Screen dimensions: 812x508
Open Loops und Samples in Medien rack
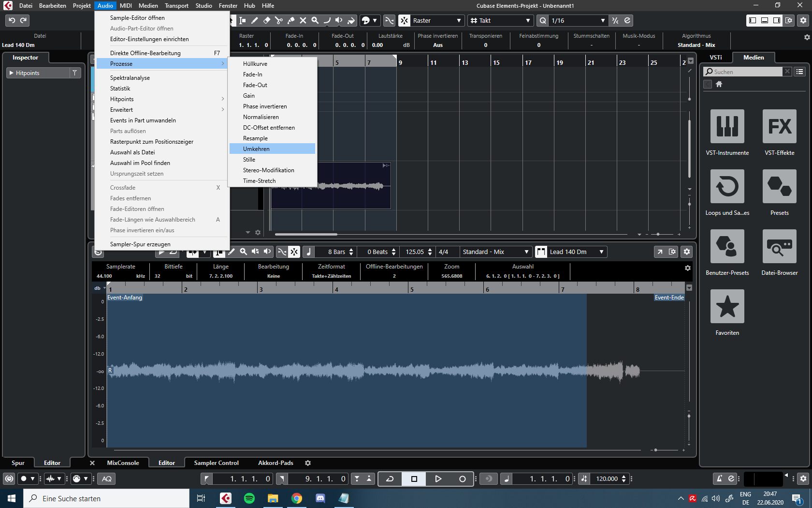click(727, 193)
